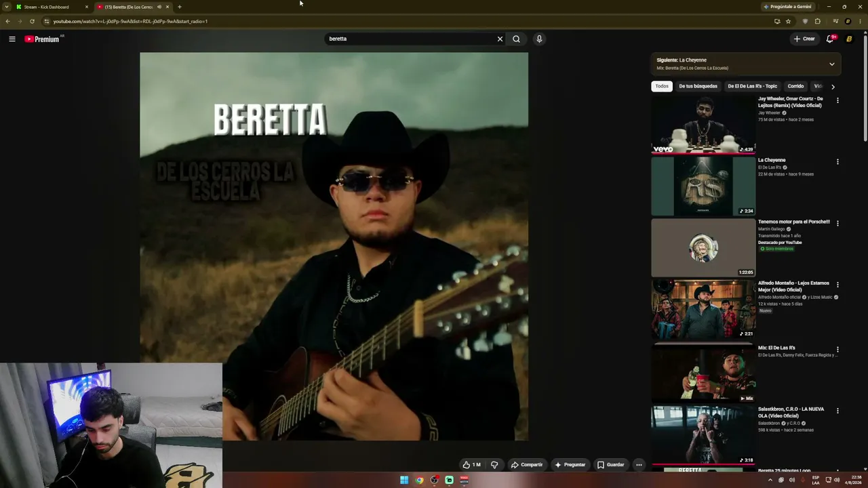Open options for Tenemos motor para el Porsche
This screenshot has width=868, height=488.
pyautogui.click(x=837, y=223)
